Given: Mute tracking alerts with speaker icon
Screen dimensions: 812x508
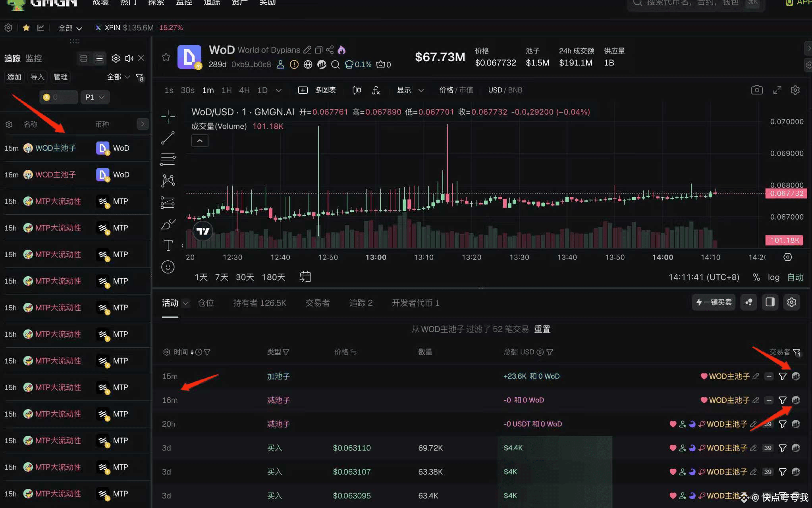Looking at the screenshot, I should click(129, 58).
